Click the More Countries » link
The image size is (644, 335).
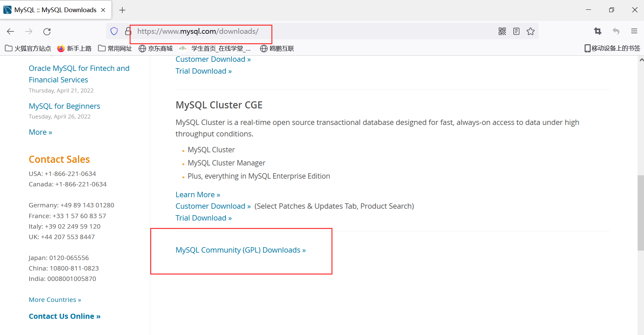55,300
